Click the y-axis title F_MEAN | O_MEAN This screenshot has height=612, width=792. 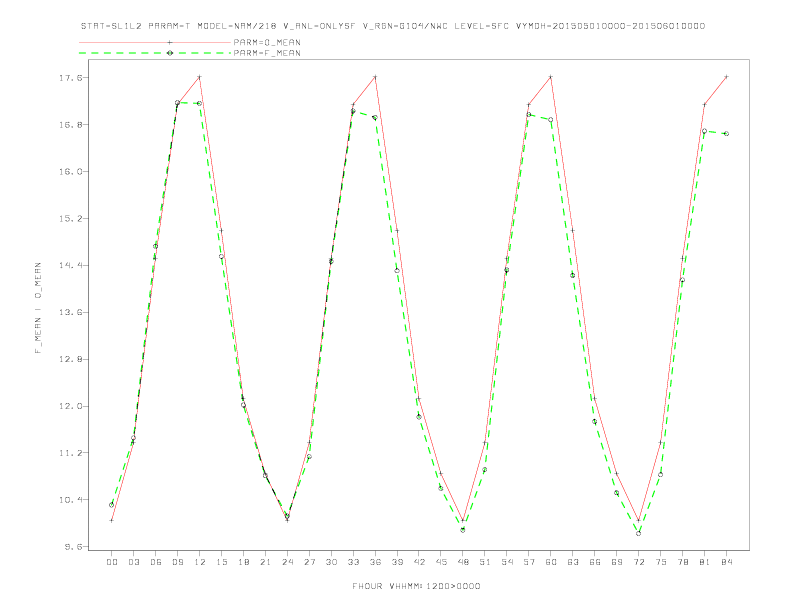point(38,308)
